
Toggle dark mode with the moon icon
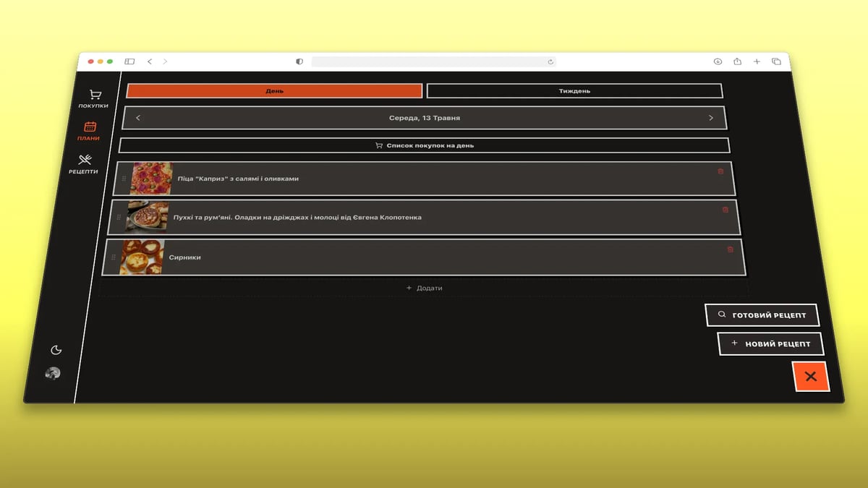coord(56,350)
